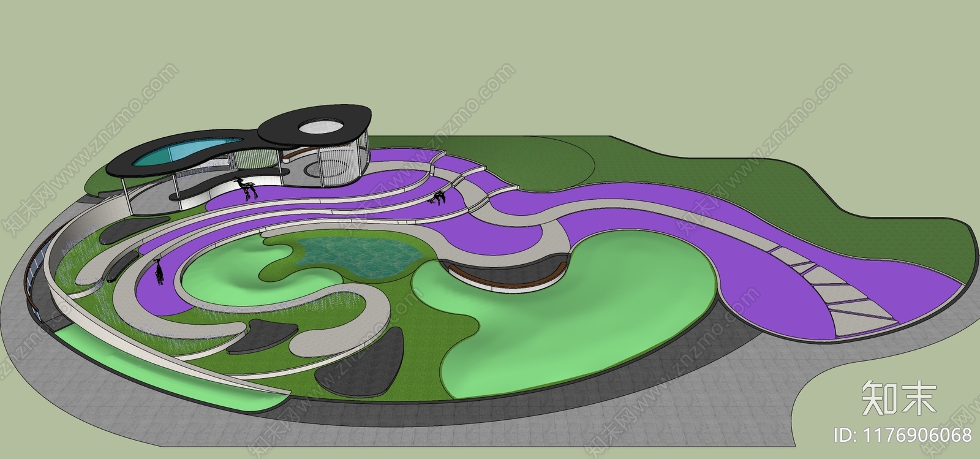Select the white circular skylight on pavilion roof
The height and width of the screenshot is (459, 980).
coord(322,126)
